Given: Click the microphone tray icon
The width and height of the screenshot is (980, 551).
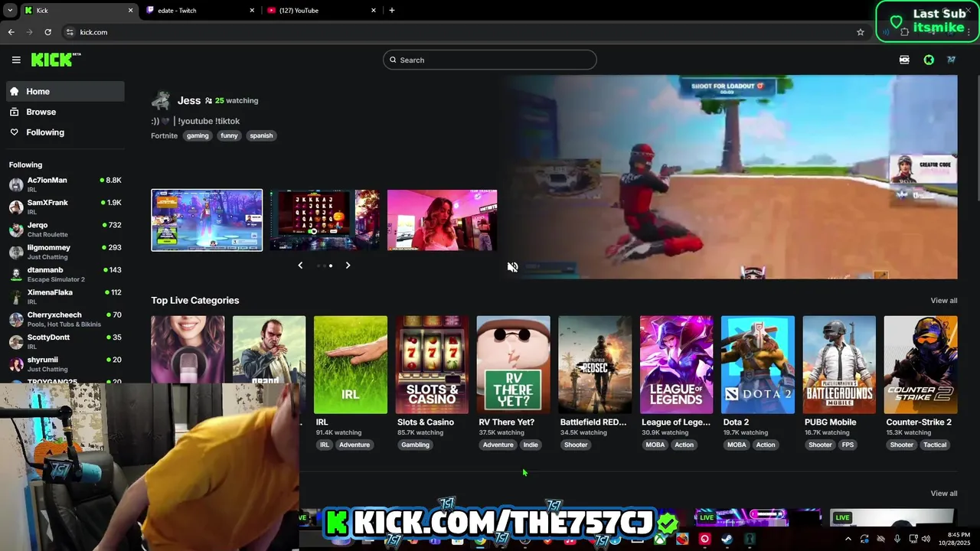Looking at the screenshot, I should [x=897, y=540].
